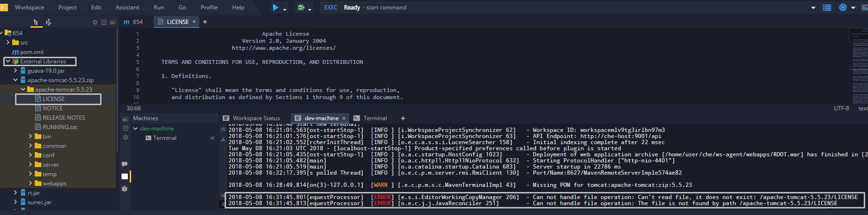Open the Profile menu
Screen dimensions: 868x215
[x=209, y=8]
